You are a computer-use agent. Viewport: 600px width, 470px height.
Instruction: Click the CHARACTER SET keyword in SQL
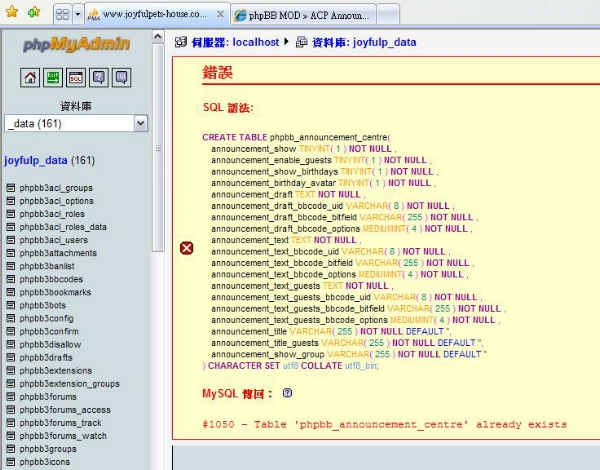tap(244, 366)
